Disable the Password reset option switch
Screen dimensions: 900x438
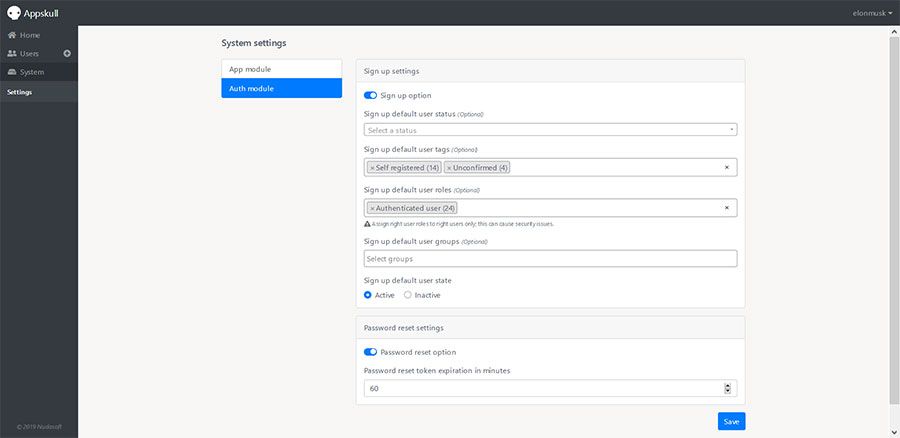point(370,352)
